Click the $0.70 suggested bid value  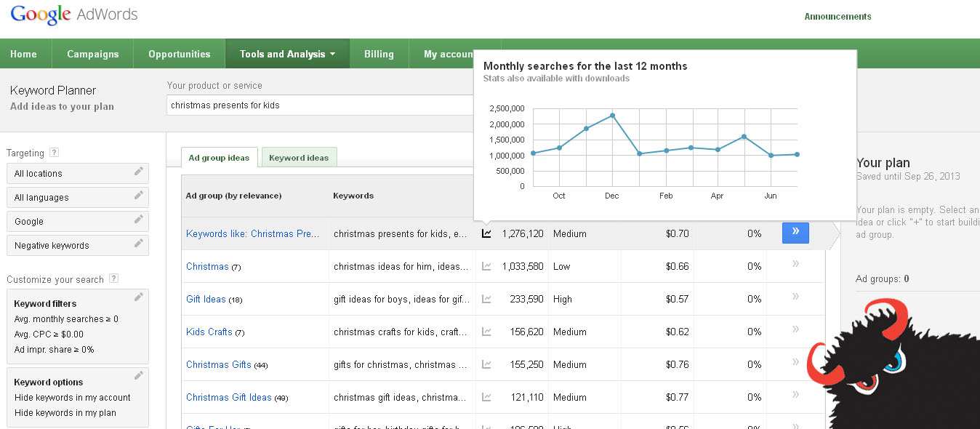pos(677,234)
